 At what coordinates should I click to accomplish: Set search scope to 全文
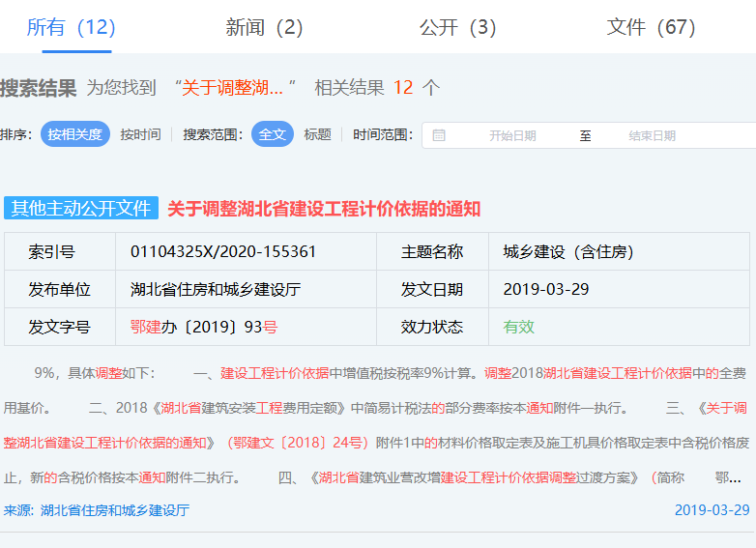coord(273,134)
